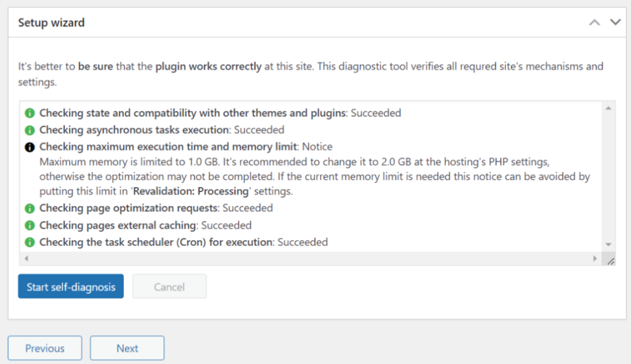Viewport: 631px width, 364px height.
Task: Click black notice icon for memory limit
Action: point(30,147)
